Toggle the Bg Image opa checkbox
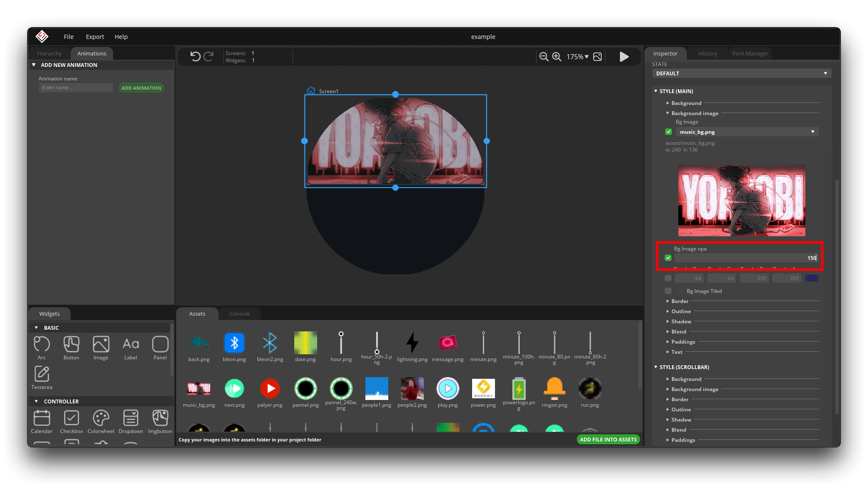The image size is (868, 488). pyautogui.click(x=668, y=258)
